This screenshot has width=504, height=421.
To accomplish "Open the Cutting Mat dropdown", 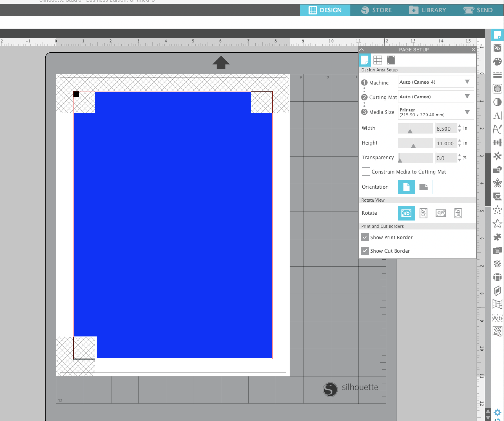I will (x=436, y=97).
